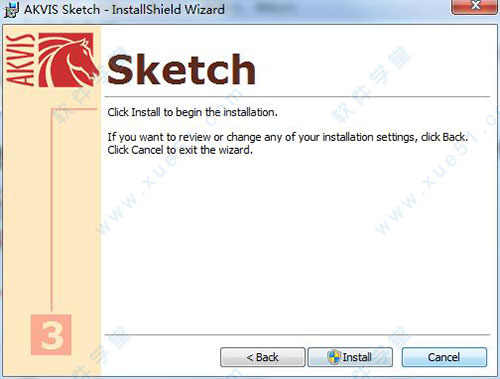Click the Install button to begin installation
The height and width of the screenshot is (379, 500).
tap(350, 357)
